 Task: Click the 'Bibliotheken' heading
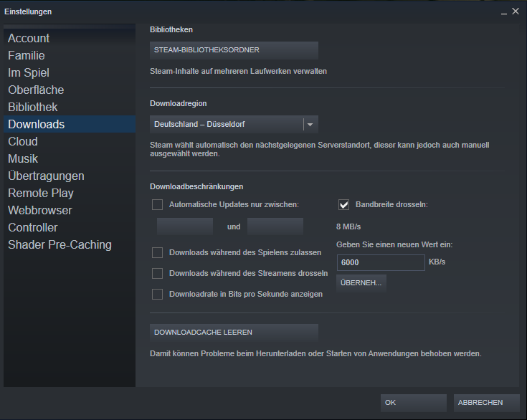point(171,29)
